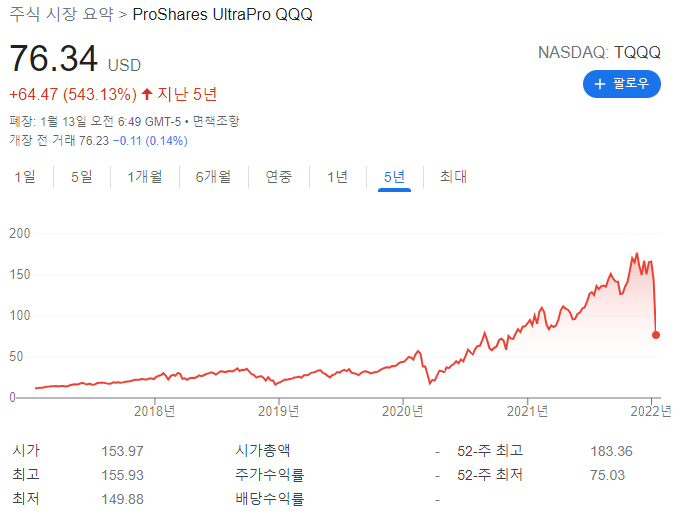
Task: Open the 면책조항 disclaimer link
Action: (x=216, y=121)
